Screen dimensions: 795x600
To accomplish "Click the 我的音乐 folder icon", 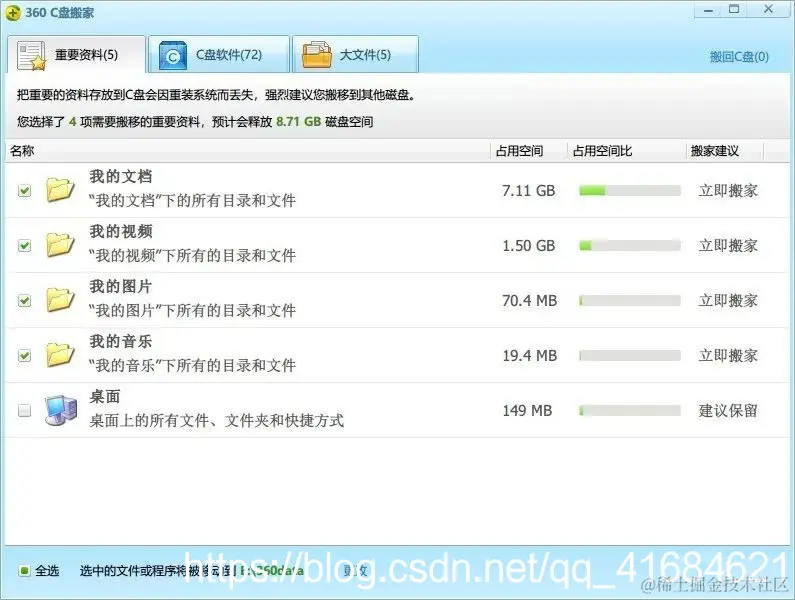I will click(60, 354).
